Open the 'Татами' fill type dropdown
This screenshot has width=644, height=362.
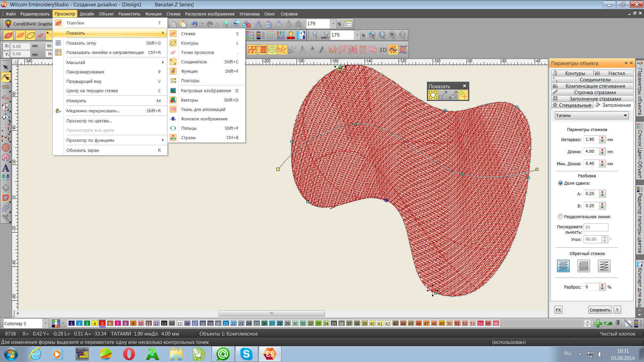click(591, 115)
